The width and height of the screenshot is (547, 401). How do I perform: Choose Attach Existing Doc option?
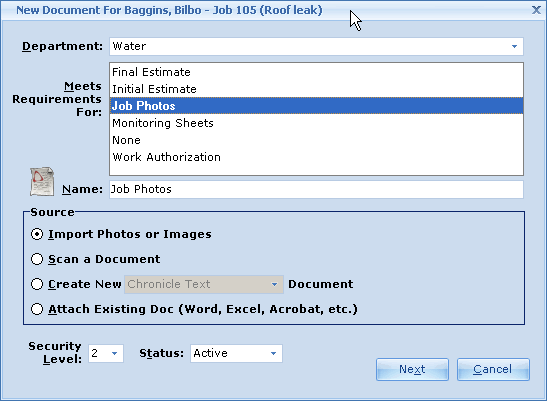[x=37, y=309]
